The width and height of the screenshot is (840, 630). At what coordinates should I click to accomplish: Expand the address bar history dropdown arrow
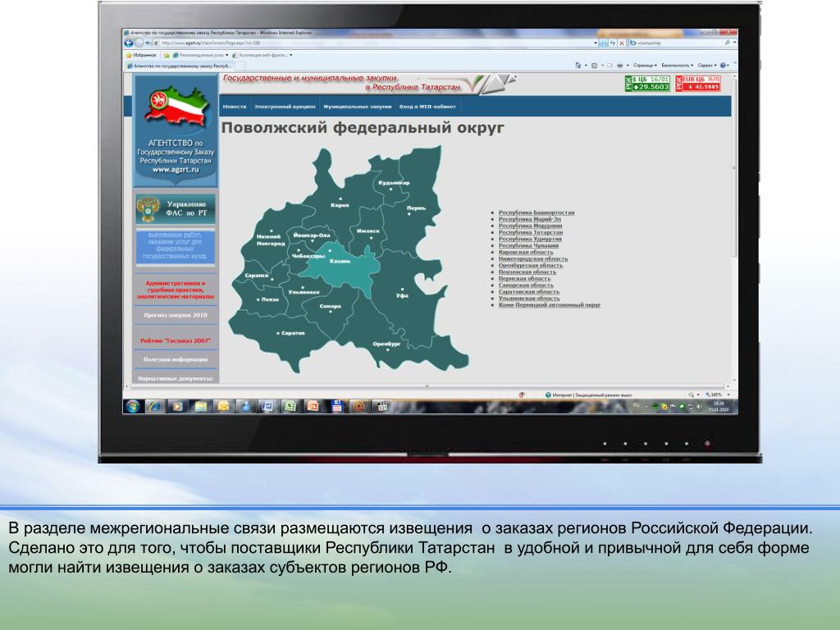click(x=596, y=43)
